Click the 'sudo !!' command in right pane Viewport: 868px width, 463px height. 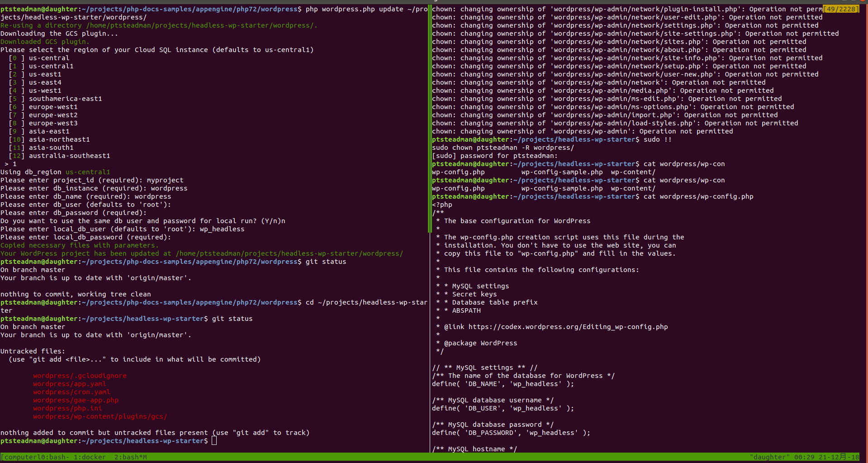click(x=658, y=139)
